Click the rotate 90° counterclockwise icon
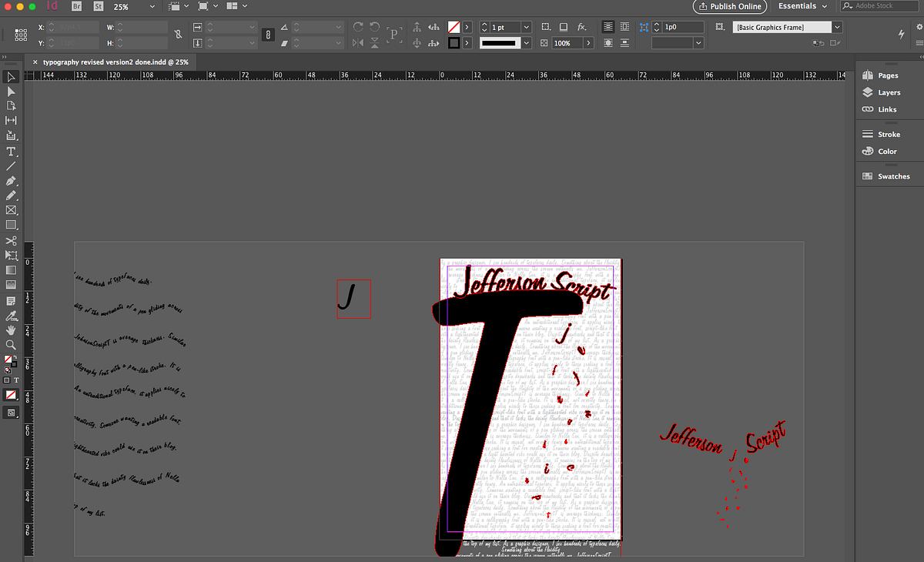 point(377,27)
